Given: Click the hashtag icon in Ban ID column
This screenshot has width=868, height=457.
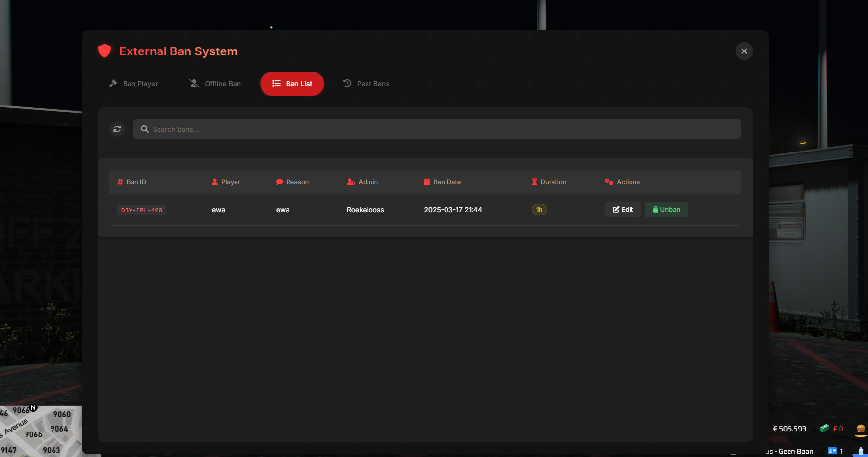Looking at the screenshot, I should [120, 181].
